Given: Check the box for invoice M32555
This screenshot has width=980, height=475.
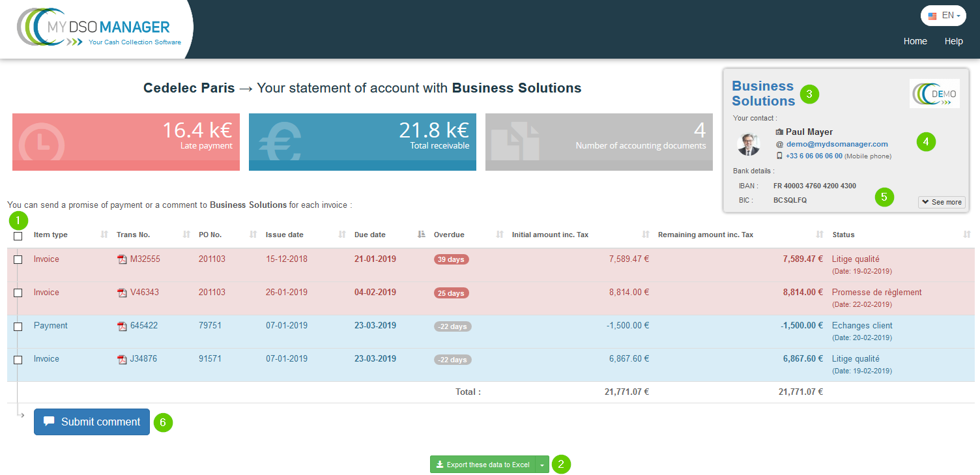Looking at the screenshot, I should 18,260.
